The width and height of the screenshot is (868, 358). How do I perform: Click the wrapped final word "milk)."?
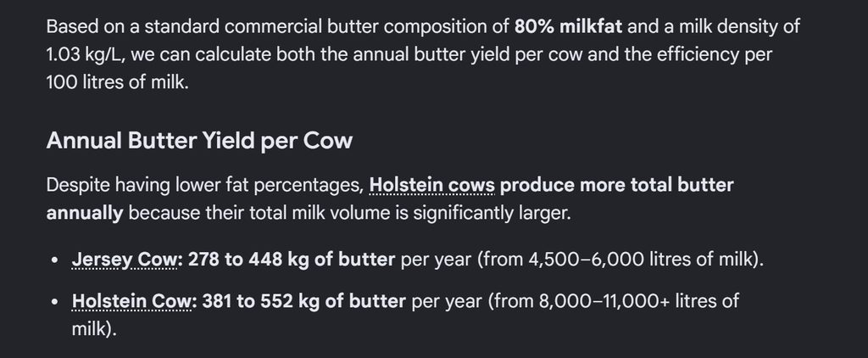pos(95,329)
